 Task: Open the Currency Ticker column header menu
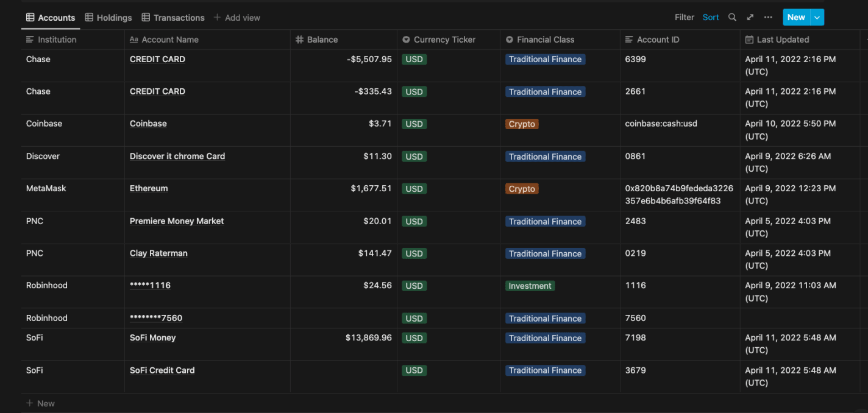click(x=449, y=40)
